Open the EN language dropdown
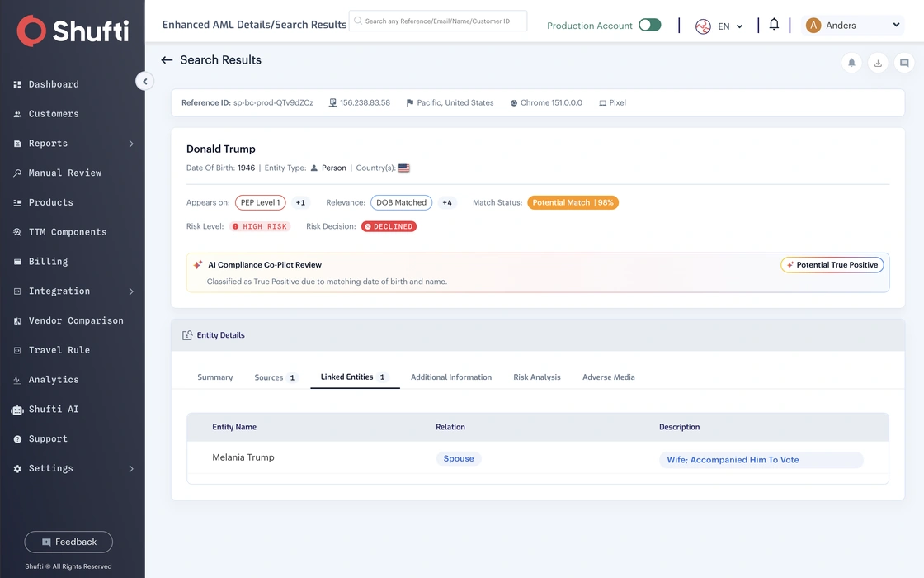Viewport: 924px width, 578px height. (x=719, y=26)
